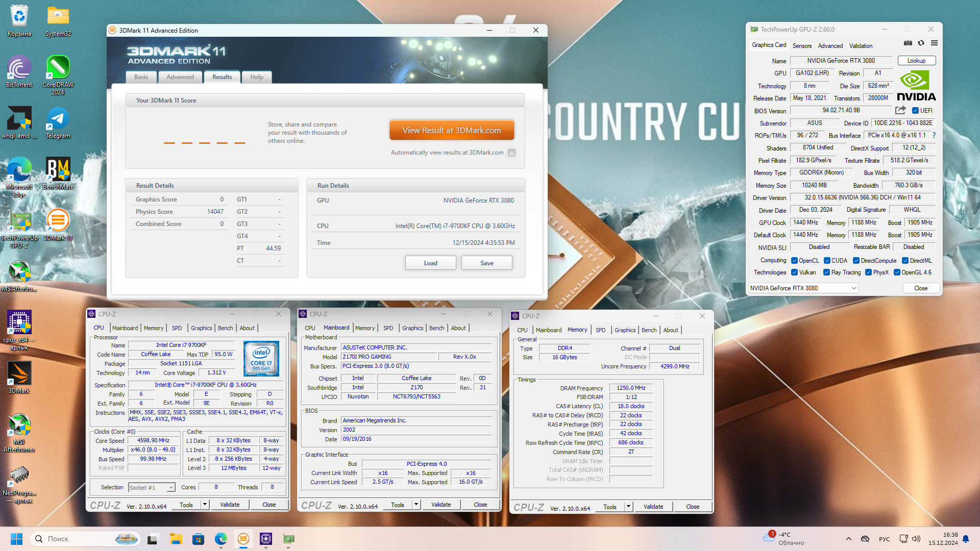Open the Bench tab in CPU-Z CPU window
Screen dimensions: 980x551
[x=225, y=328]
